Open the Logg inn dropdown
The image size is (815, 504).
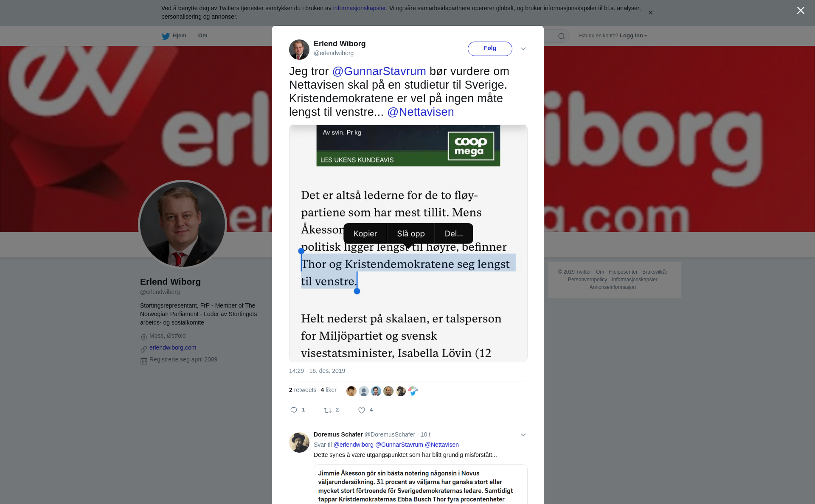[x=633, y=36]
